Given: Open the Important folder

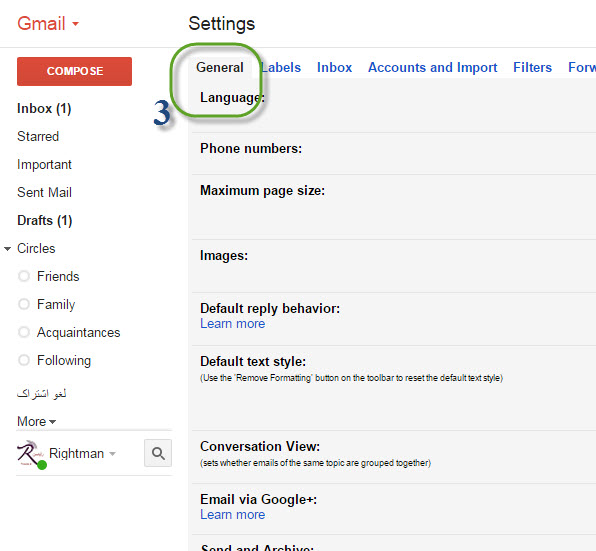Looking at the screenshot, I should coord(44,165).
